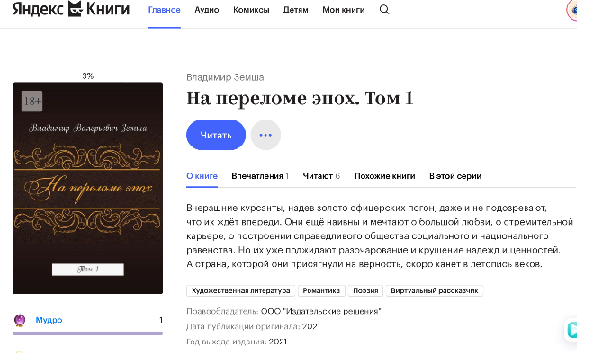This screenshot has width=594, height=364.
Task: Open the search magnifier icon
Action: [x=384, y=10]
